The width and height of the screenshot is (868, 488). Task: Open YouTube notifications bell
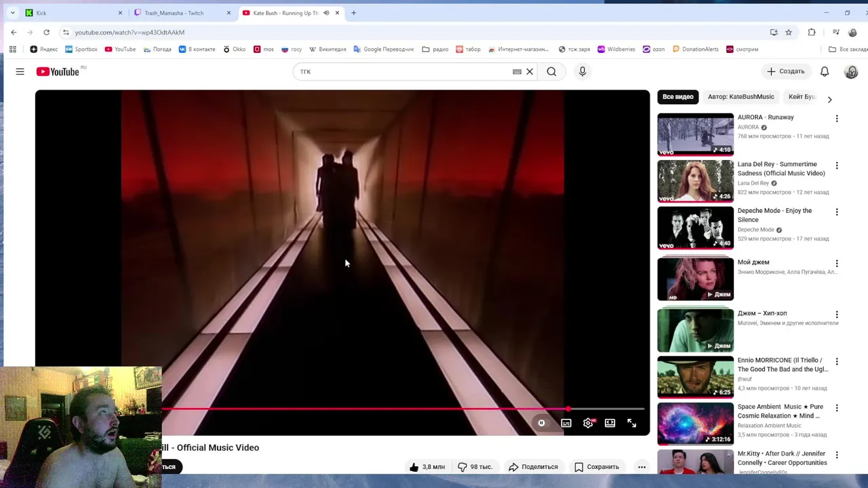pyautogui.click(x=825, y=71)
